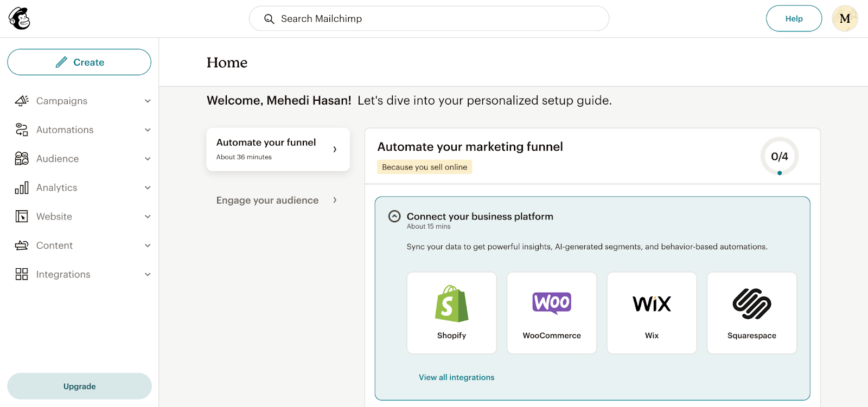Choose the Shopify integration card
Screen dimensions: 868x407
[x=451, y=313]
